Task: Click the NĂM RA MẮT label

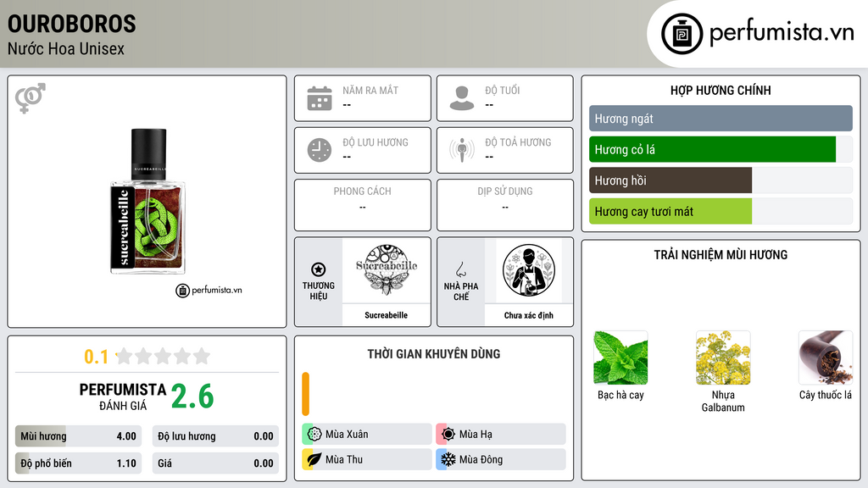Action: pyautogui.click(x=370, y=90)
